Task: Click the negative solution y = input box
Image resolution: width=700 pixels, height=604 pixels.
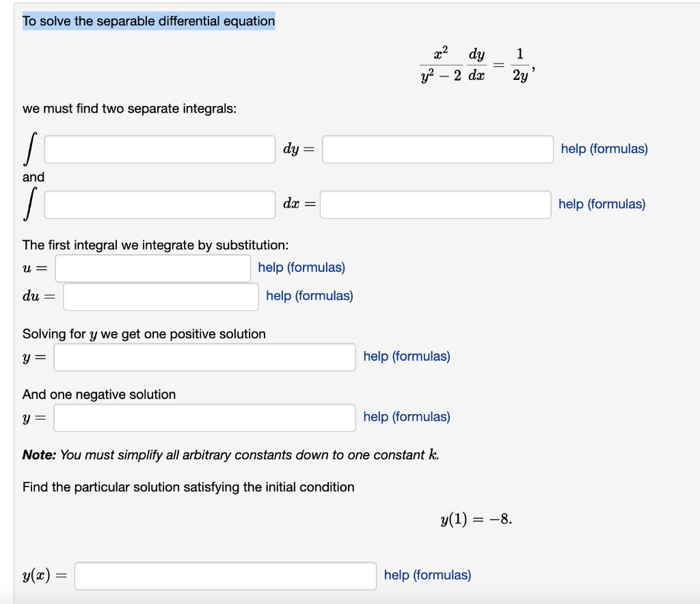Action: [204, 417]
